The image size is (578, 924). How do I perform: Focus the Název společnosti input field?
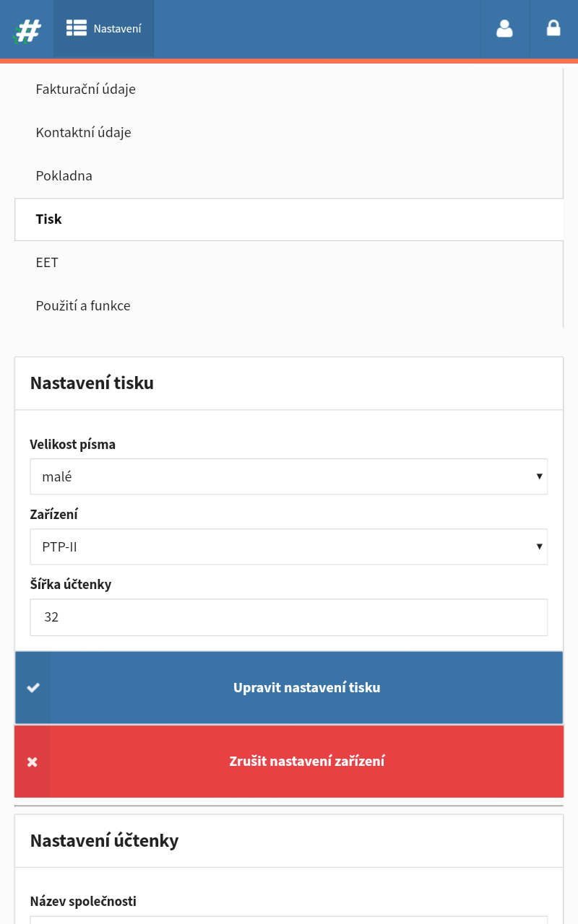289,920
